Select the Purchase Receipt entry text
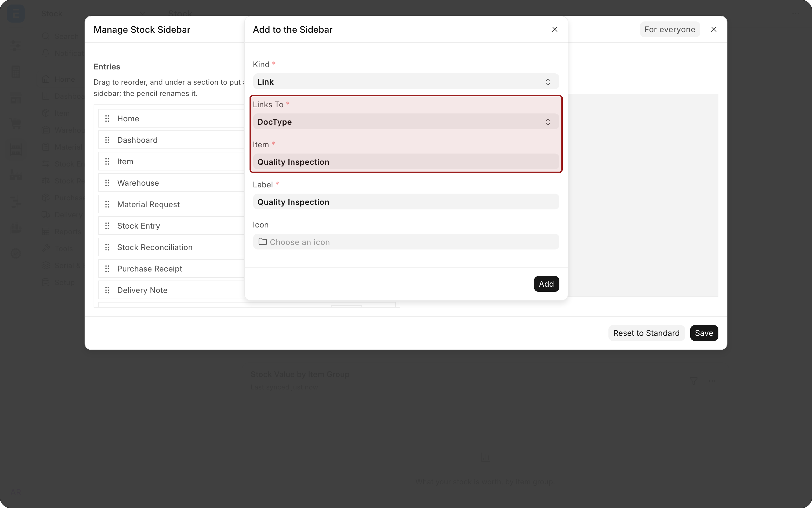 [150, 269]
